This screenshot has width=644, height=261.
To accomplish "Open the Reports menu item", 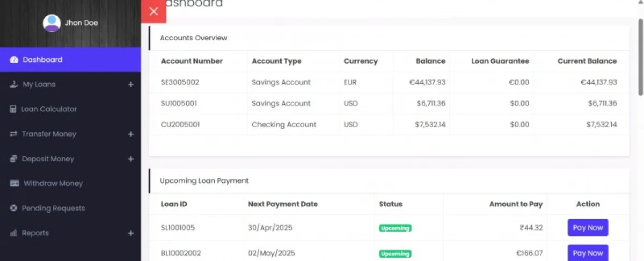I will click(x=70, y=233).
